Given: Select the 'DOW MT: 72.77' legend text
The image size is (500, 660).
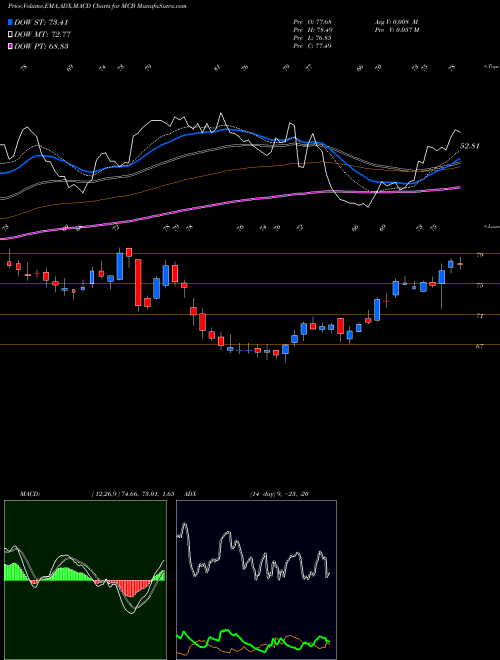Looking at the screenshot, I should click(x=43, y=35).
